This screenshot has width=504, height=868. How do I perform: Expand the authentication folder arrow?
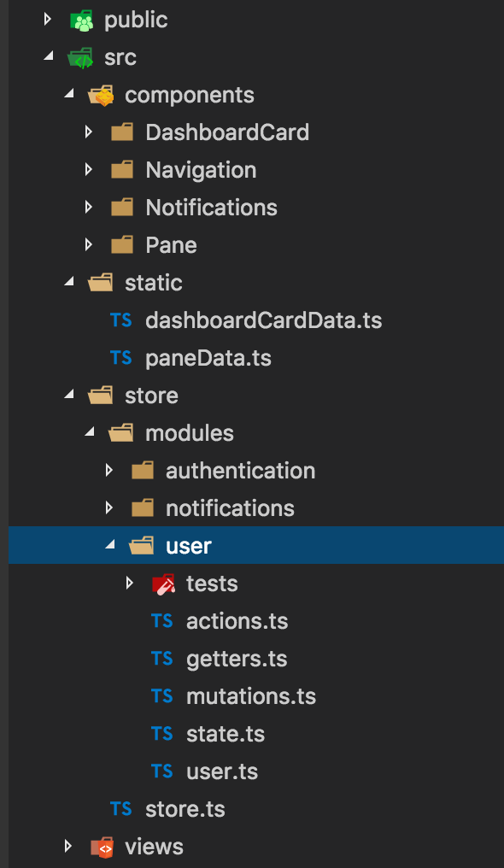(x=109, y=471)
